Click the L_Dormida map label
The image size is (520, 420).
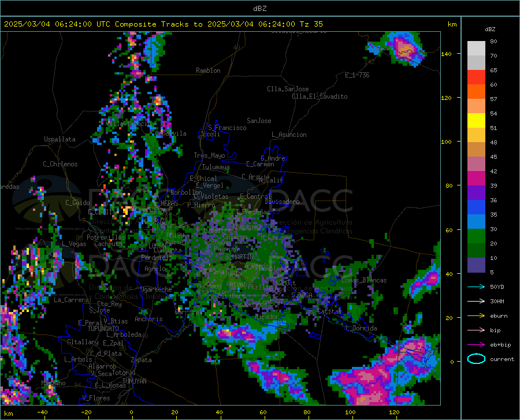[362, 328]
